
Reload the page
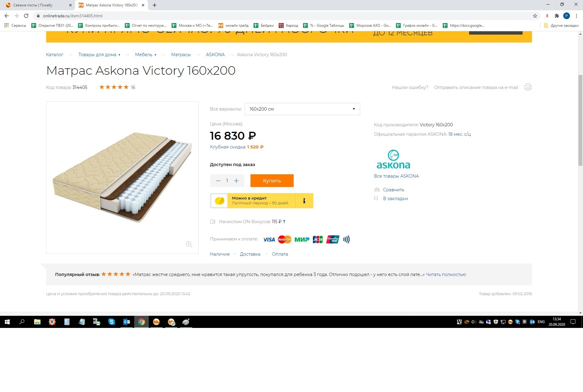coord(26,16)
